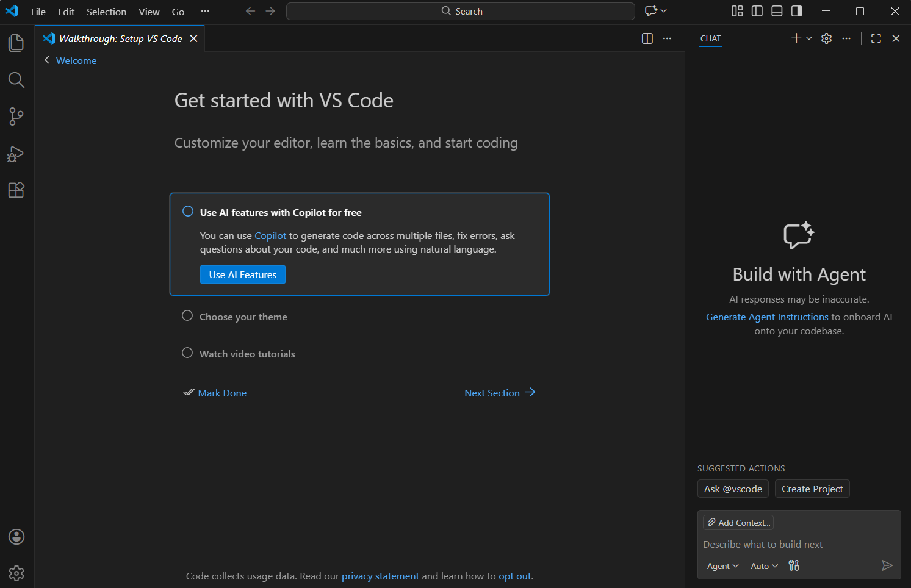Click the Search box in the title bar

[460, 11]
